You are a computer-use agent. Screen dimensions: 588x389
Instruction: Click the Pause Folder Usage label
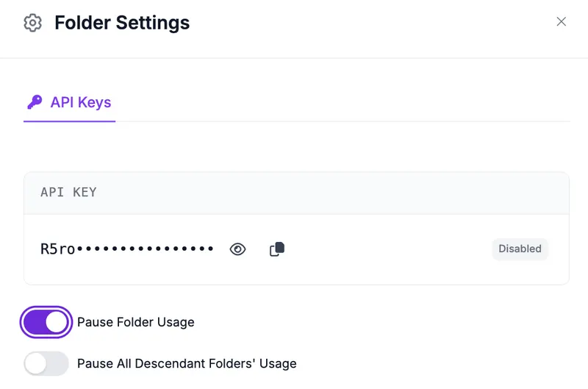tap(136, 322)
